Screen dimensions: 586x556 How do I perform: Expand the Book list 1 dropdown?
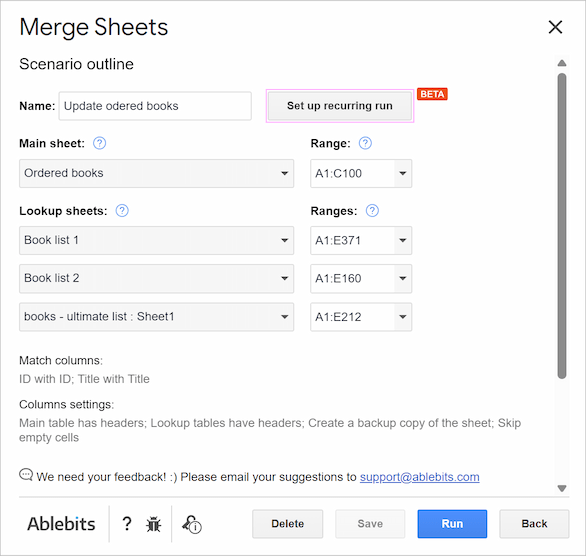[156, 240]
